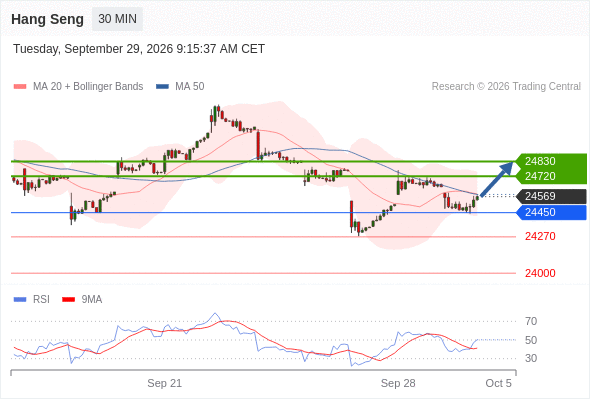Click the Sep 28 date axis label

pyautogui.click(x=398, y=383)
